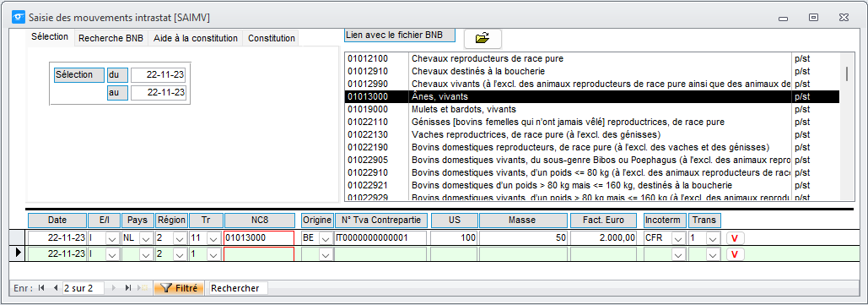Open Aide à la constitution tab
868x305 pixels.
(x=196, y=38)
